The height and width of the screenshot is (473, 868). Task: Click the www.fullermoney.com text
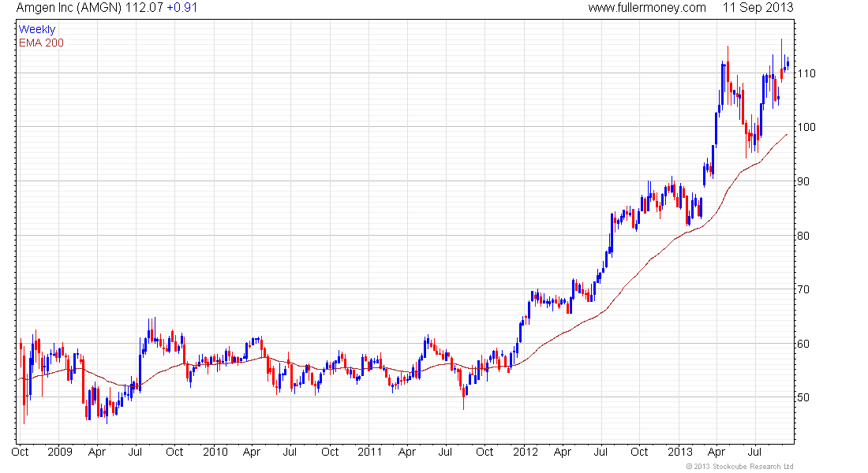coord(647,8)
